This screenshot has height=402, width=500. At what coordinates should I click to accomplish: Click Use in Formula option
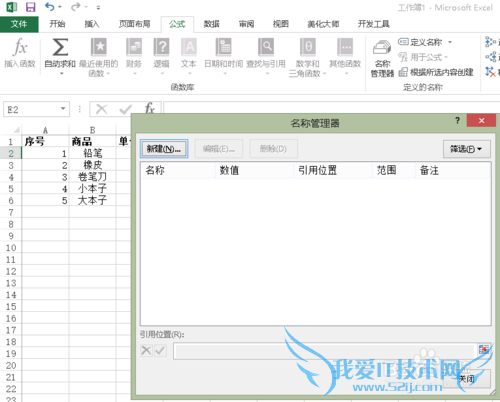tap(423, 57)
